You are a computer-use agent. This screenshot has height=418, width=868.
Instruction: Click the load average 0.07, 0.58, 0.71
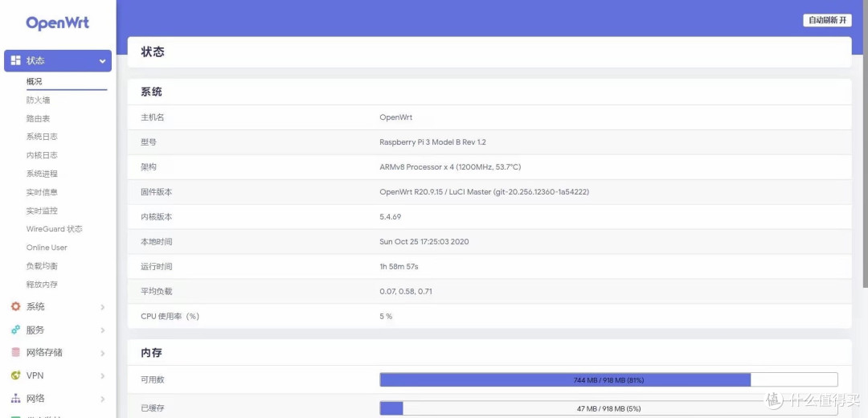pyautogui.click(x=406, y=292)
